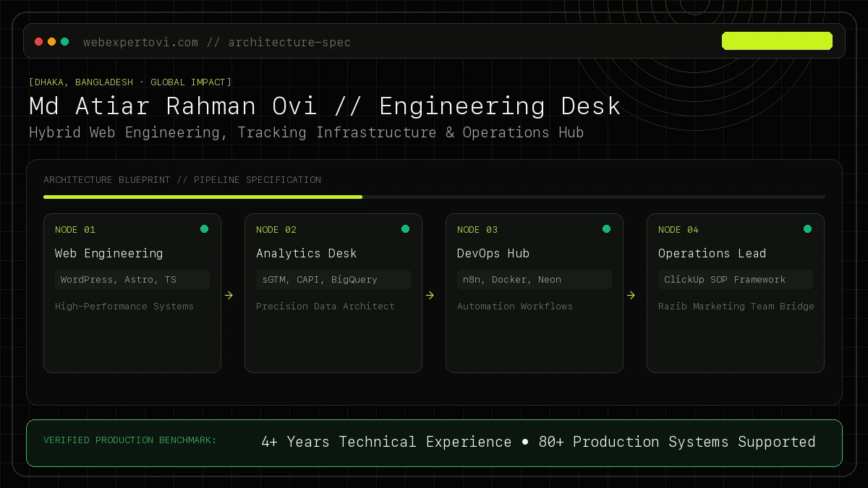Click the status dot on NODE 03

click(x=606, y=229)
